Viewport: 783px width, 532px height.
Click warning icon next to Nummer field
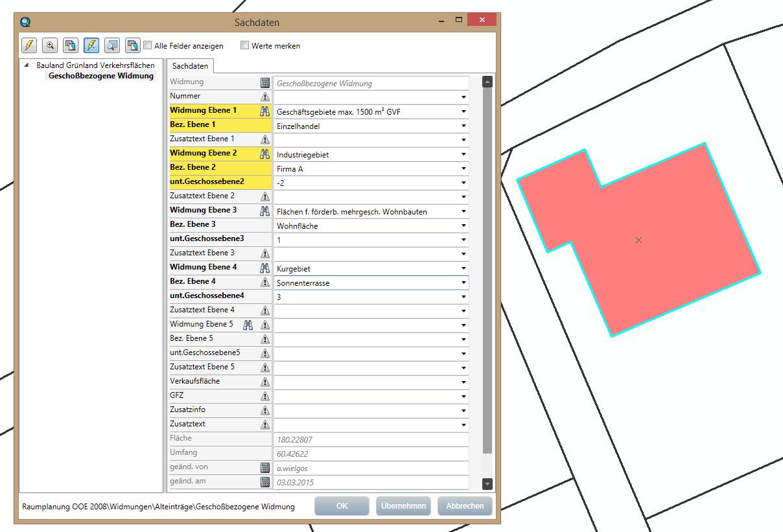pyautogui.click(x=264, y=97)
